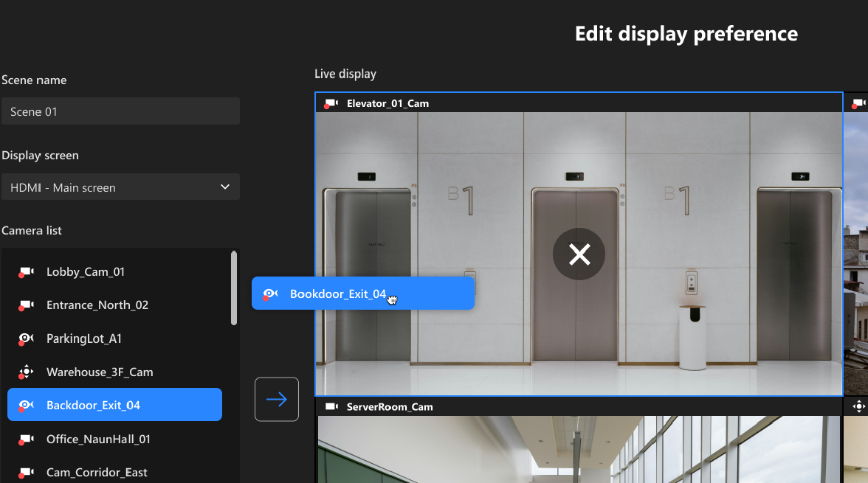Screen dimensions: 868x483
Task: Open the Display screen dropdown
Action: click(120, 187)
